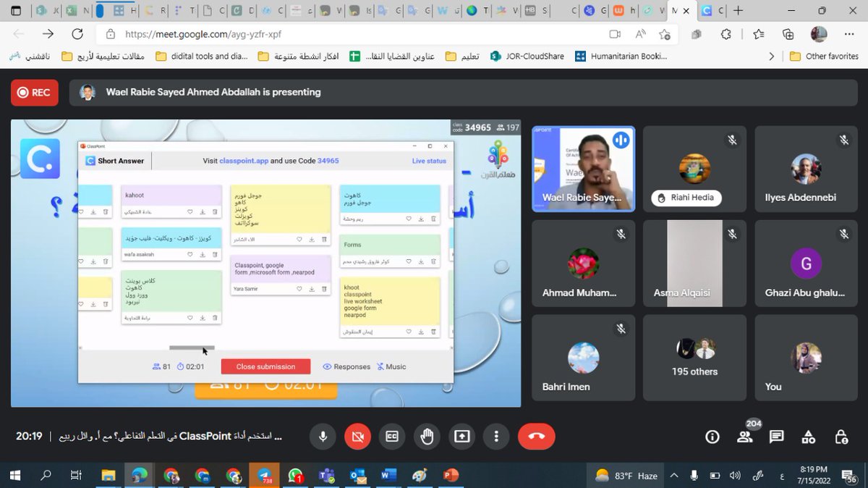
Task: Open the Humanitarian Booki... bookmark
Action: click(x=621, y=56)
